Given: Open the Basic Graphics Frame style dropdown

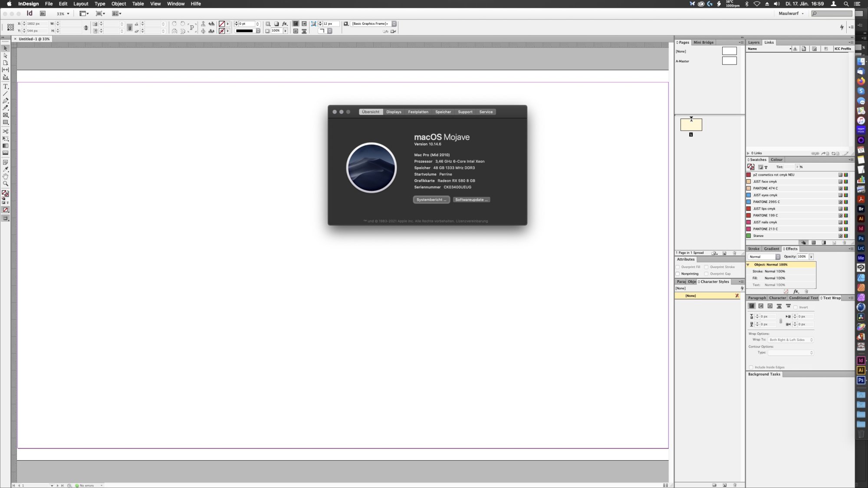Looking at the screenshot, I should (394, 24).
